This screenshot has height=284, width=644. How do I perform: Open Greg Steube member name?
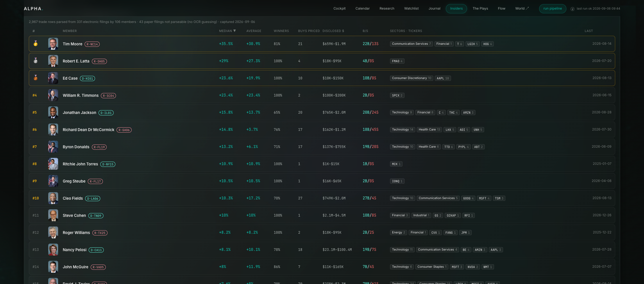pyautogui.click(x=74, y=181)
